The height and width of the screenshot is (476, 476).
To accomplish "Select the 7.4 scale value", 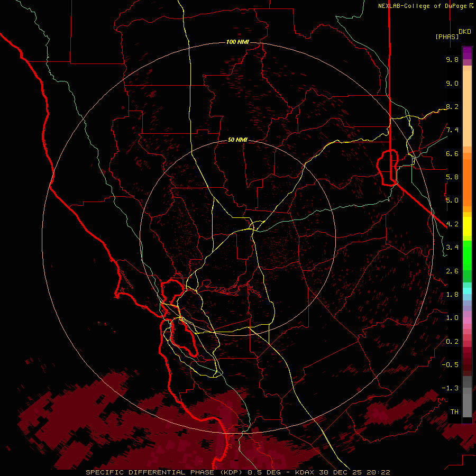I will [x=452, y=130].
